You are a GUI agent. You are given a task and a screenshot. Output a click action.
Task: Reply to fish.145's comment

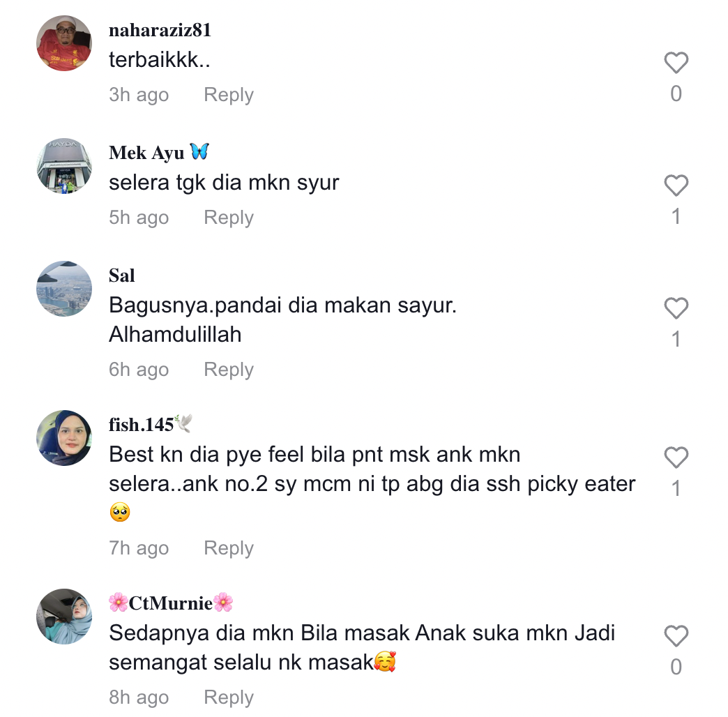(229, 548)
